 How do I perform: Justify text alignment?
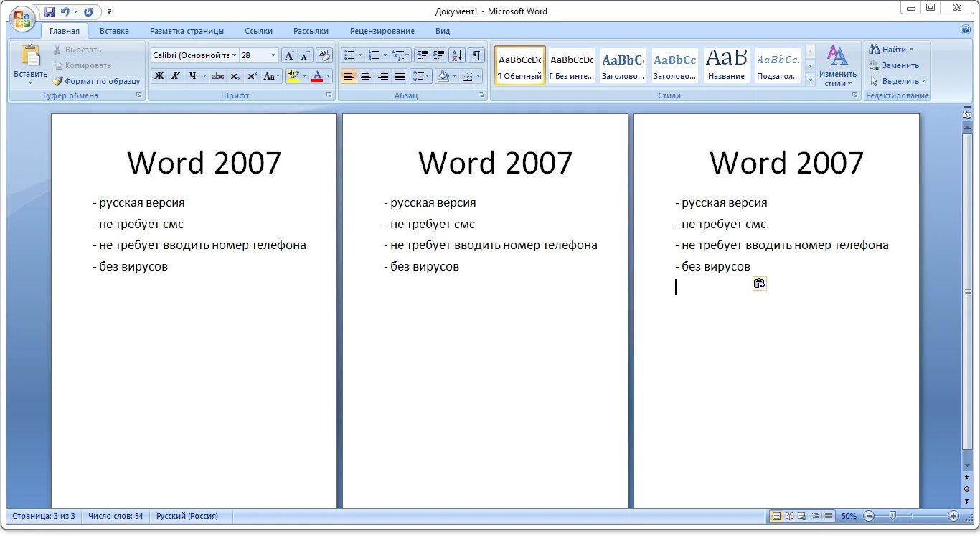400,76
